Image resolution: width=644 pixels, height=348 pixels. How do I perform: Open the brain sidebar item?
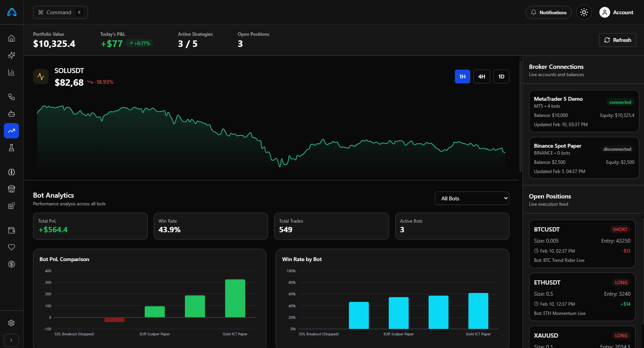[12, 172]
